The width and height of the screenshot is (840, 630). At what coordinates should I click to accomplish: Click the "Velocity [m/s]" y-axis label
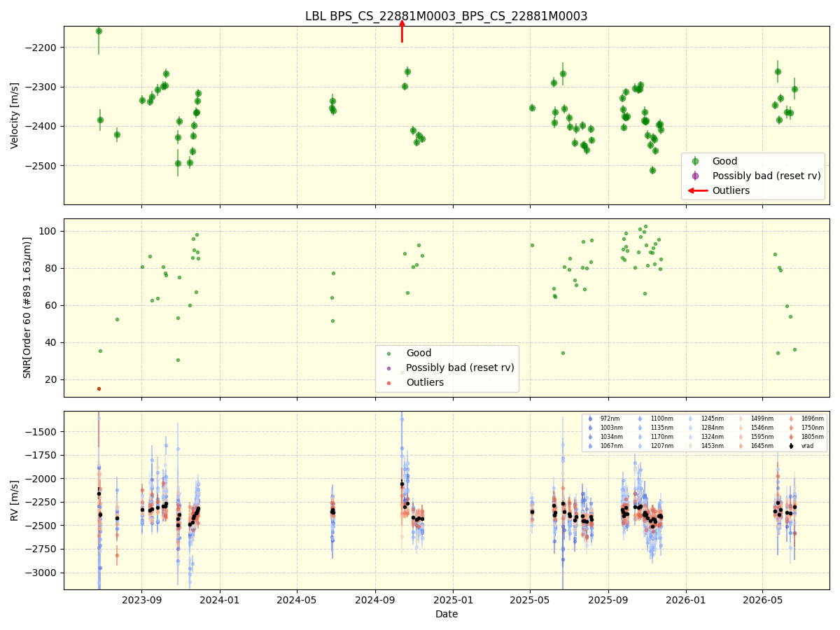[x=15, y=115]
